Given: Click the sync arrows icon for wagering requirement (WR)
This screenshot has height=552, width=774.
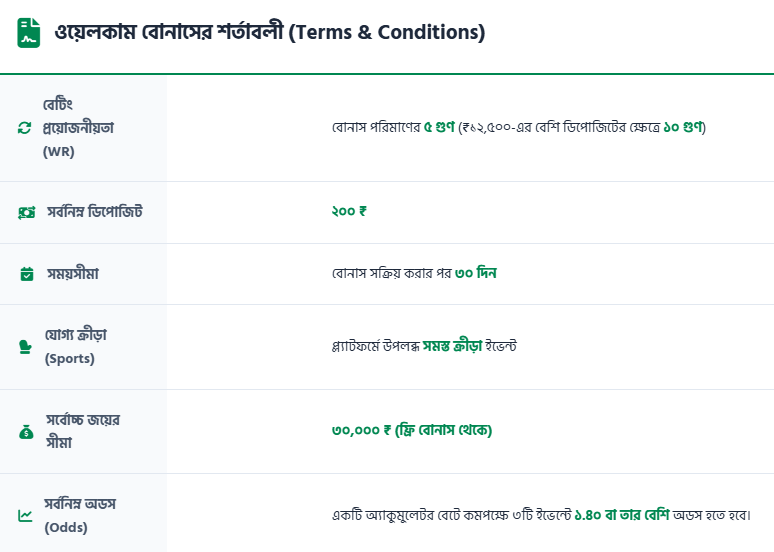Looking at the screenshot, I should click(25, 128).
